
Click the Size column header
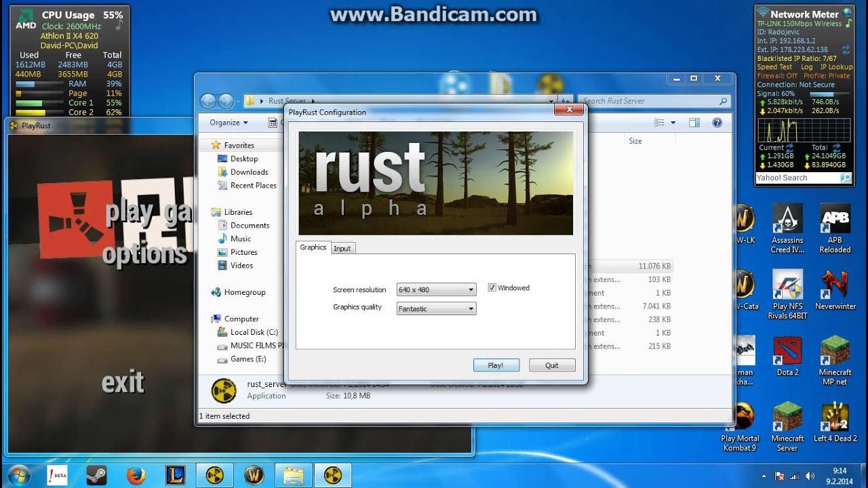point(635,141)
